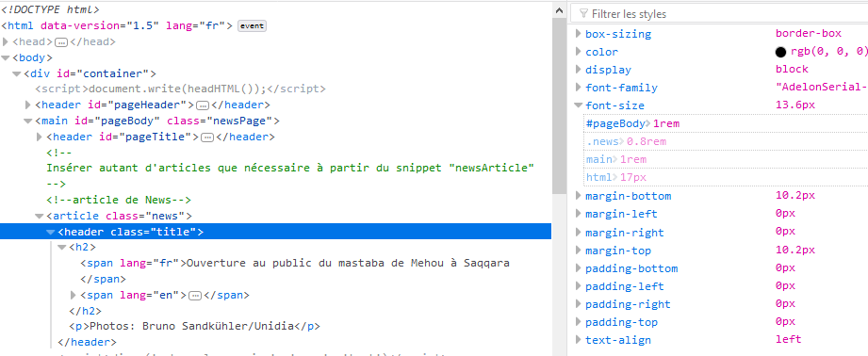Show collapsed content of head ellipsis
The width and height of the screenshot is (868, 356).
tap(61, 42)
